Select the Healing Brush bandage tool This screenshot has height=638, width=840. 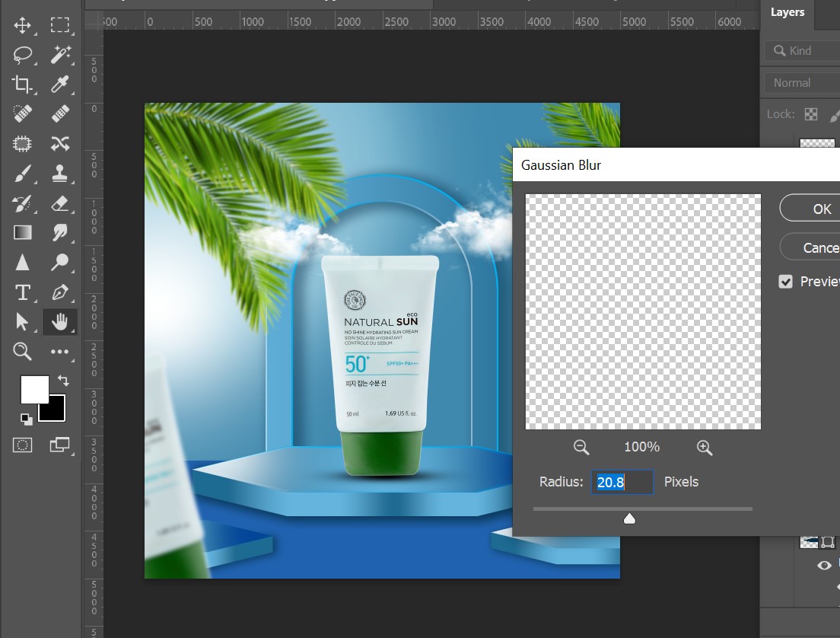(x=60, y=113)
